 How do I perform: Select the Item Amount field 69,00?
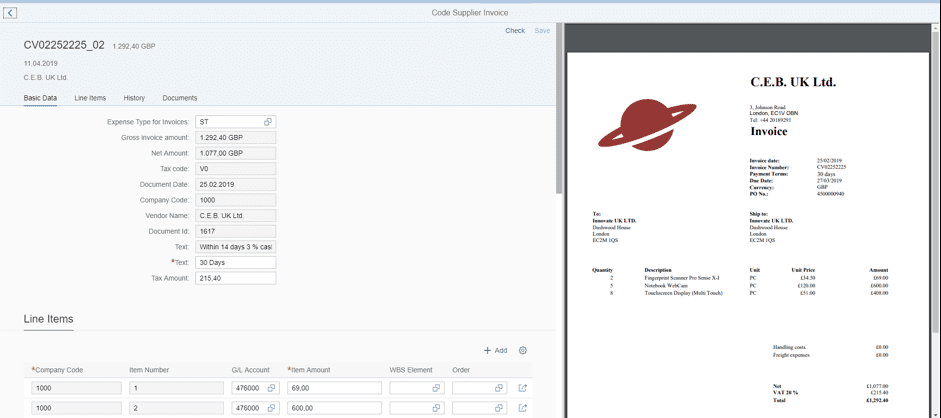click(334, 388)
